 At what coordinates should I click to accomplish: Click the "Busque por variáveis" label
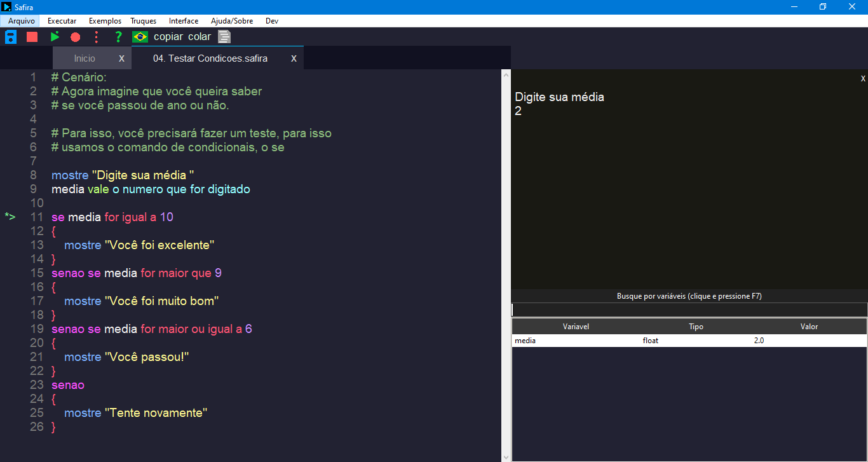[x=689, y=296]
